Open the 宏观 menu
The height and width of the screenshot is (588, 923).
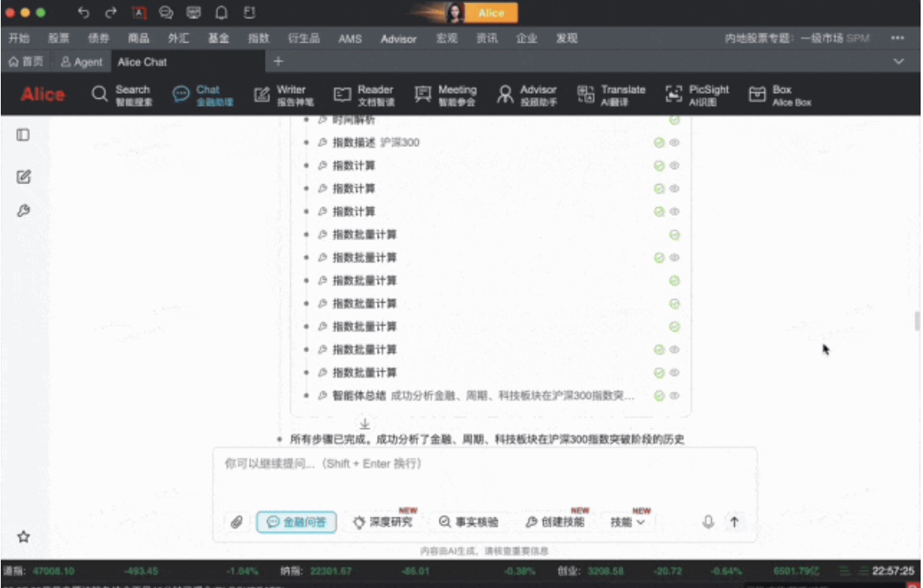point(446,38)
